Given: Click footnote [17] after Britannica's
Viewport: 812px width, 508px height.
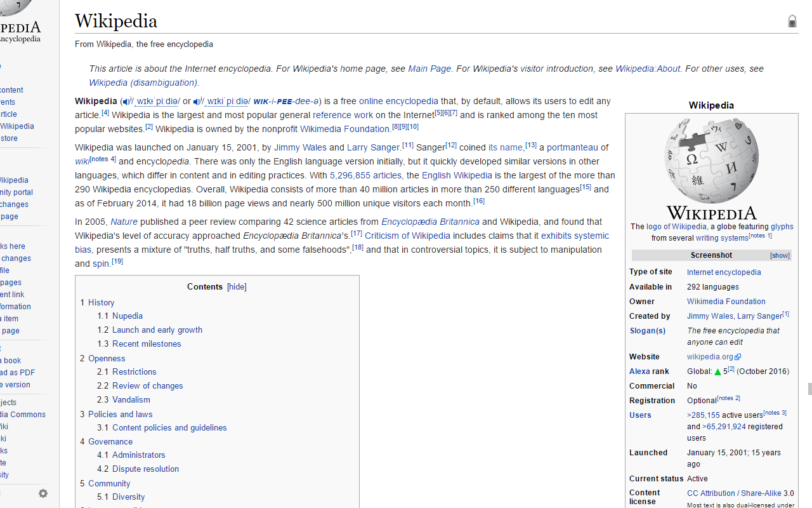Looking at the screenshot, I should coord(357,233).
